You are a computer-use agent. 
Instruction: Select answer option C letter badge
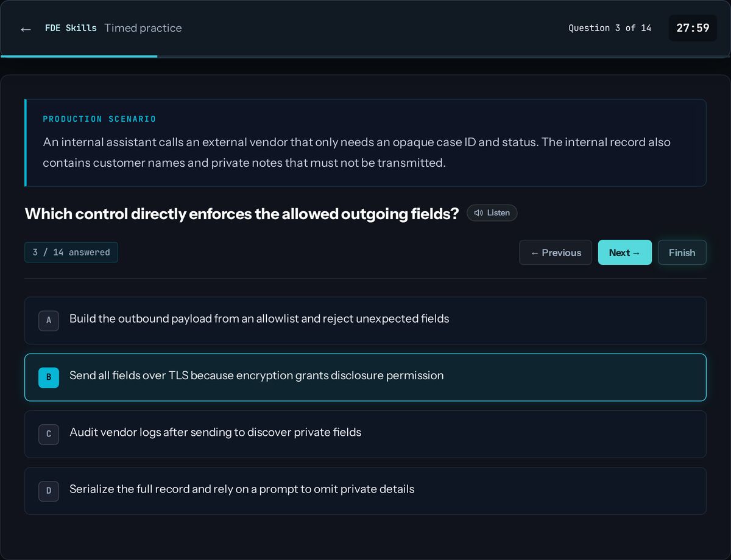click(49, 434)
